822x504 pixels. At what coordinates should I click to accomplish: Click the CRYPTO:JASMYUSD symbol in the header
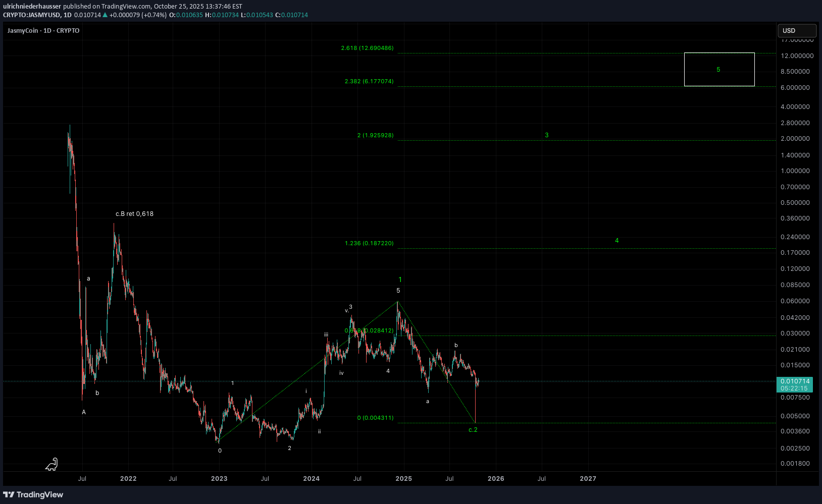32,15
